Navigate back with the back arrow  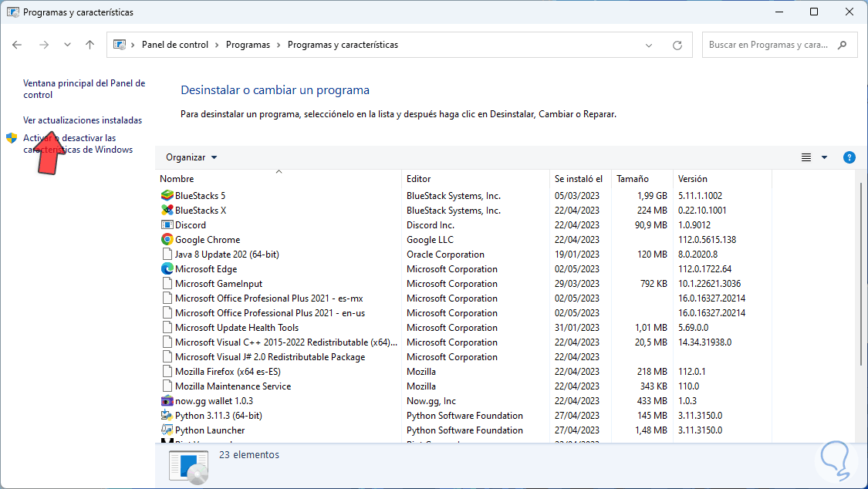click(17, 46)
